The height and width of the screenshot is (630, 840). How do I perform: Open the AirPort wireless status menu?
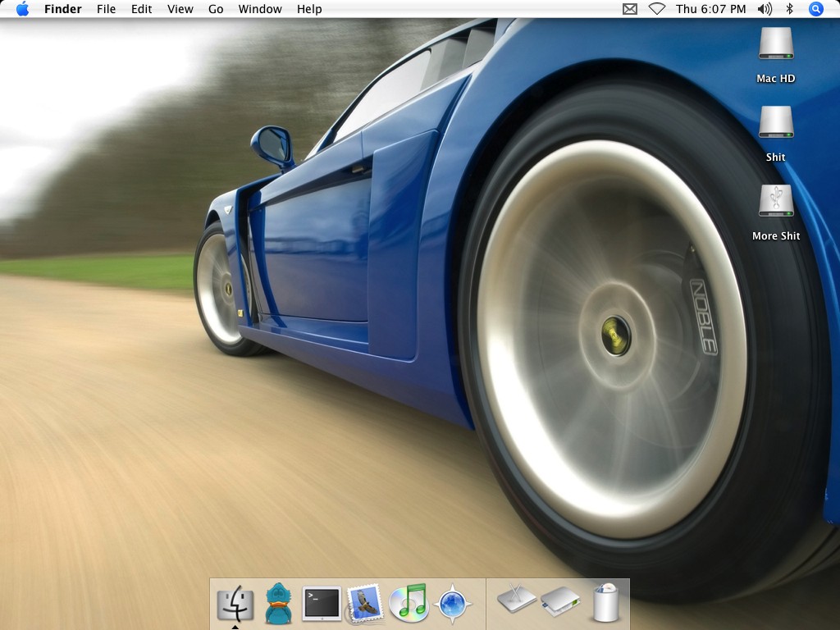point(656,9)
